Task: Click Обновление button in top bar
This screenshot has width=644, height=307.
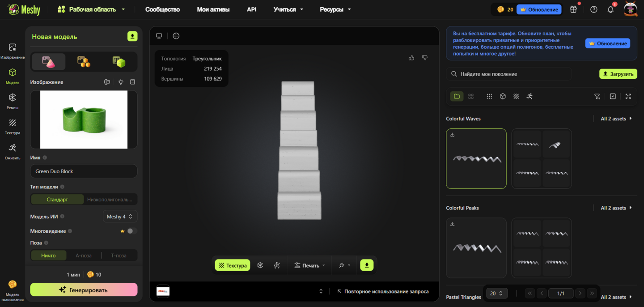Action: (539, 9)
